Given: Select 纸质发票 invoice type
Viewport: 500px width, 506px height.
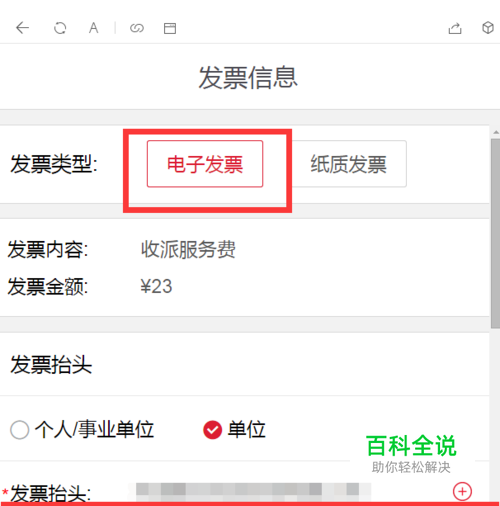Looking at the screenshot, I should [x=348, y=164].
